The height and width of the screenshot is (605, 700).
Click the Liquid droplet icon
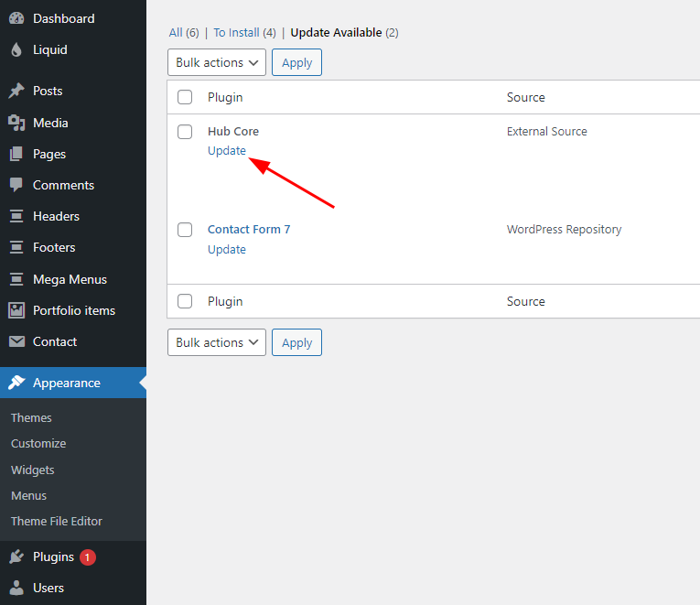(x=16, y=49)
